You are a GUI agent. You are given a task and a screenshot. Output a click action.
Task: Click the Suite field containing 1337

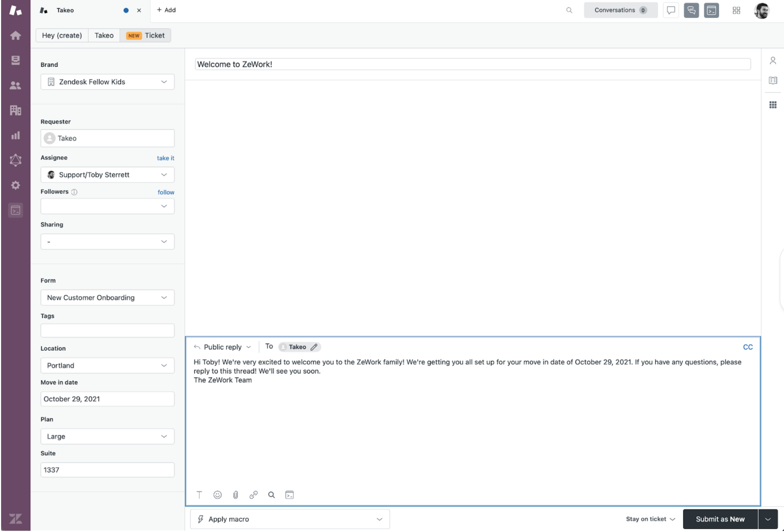(x=107, y=470)
